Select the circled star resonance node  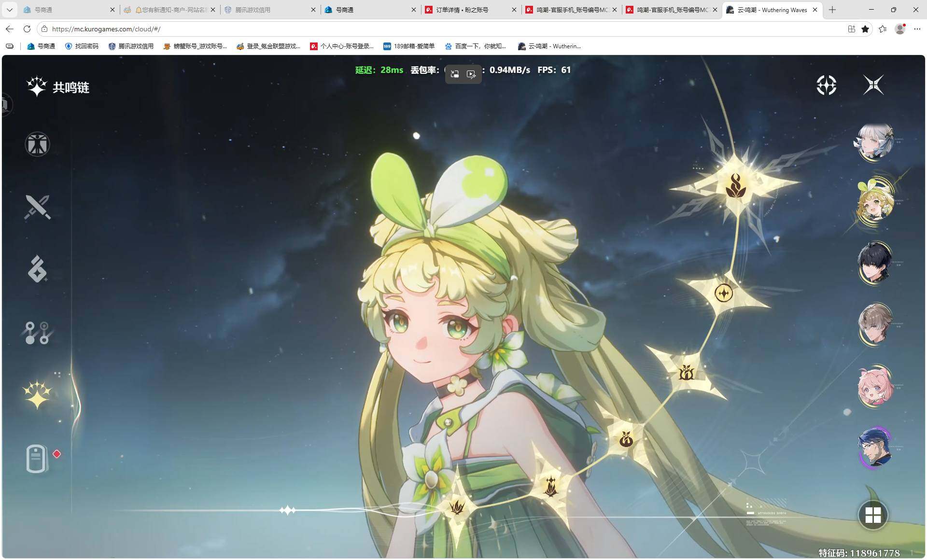[x=723, y=293]
